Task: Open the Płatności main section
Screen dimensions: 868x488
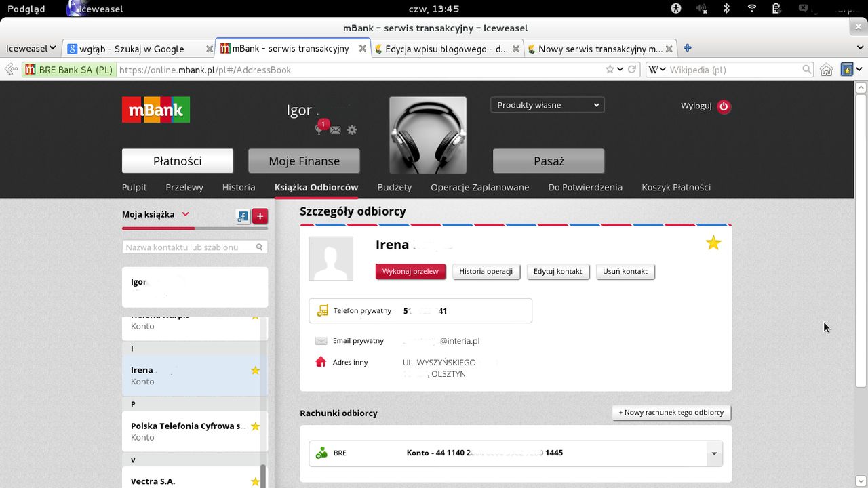Action: click(x=178, y=161)
